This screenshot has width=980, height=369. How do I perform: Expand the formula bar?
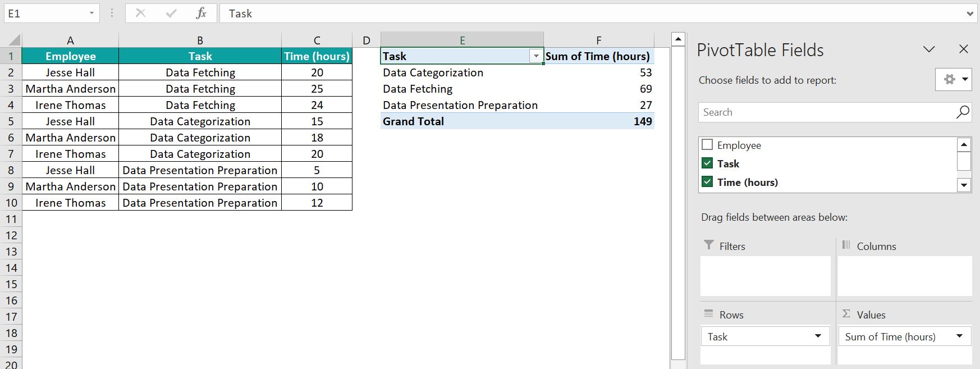tap(970, 14)
